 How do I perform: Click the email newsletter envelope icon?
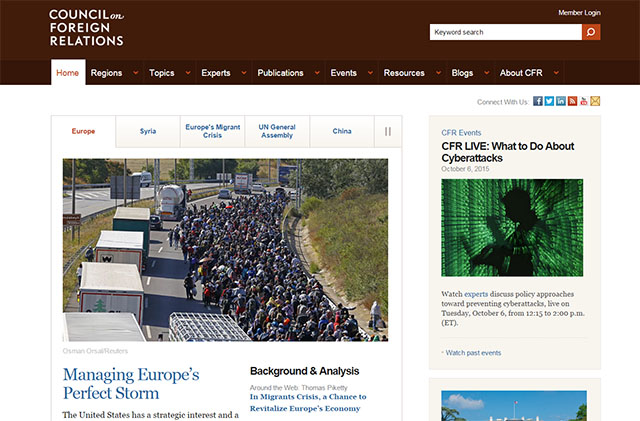(595, 101)
